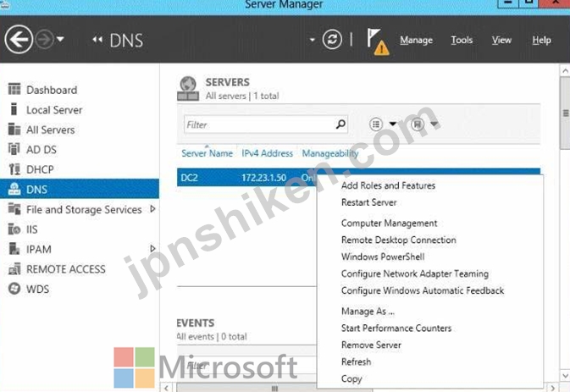The height and width of the screenshot is (392, 570).
Task: Click the Refresh icon in header
Action: click(x=332, y=39)
